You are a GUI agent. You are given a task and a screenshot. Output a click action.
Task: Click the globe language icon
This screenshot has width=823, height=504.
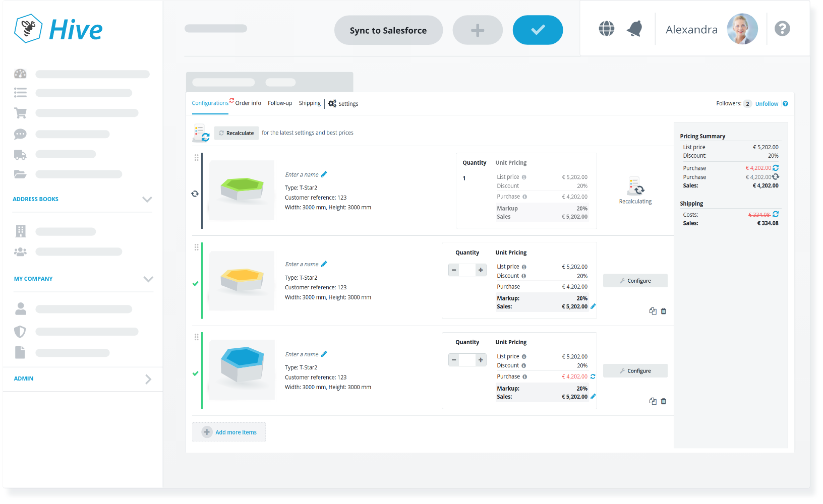point(606,29)
